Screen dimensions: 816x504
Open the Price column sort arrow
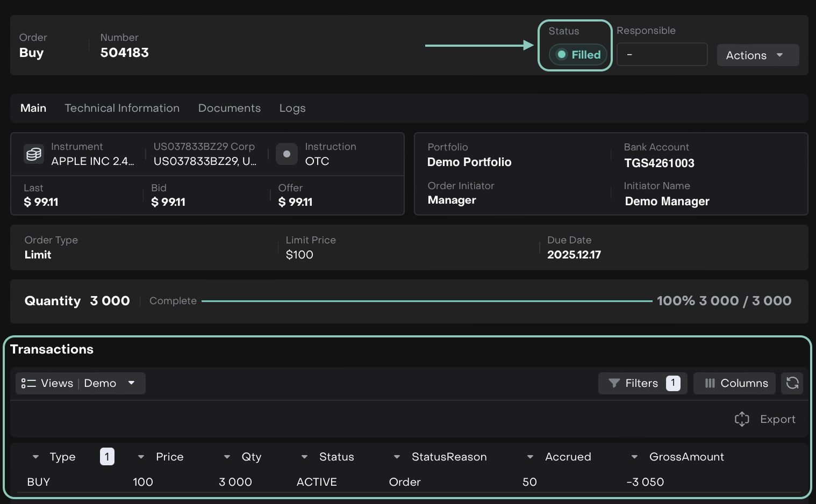tap(141, 457)
